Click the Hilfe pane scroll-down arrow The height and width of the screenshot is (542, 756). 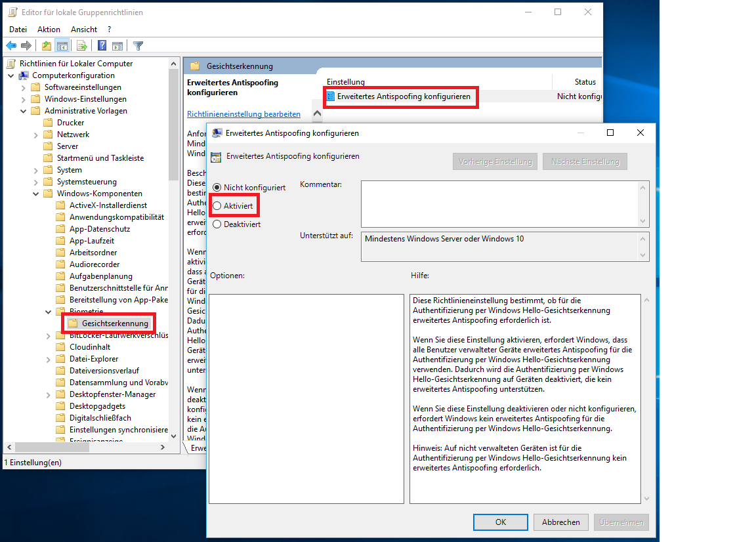point(646,499)
